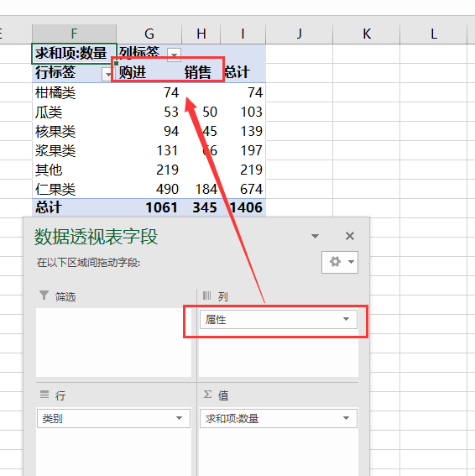Click the 103 total cell
This screenshot has height=476, width=475.
pos(243,112)
